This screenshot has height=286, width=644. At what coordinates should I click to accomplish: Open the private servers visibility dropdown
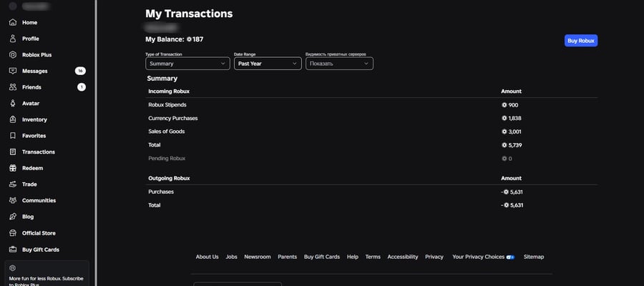tap(339, 64)
